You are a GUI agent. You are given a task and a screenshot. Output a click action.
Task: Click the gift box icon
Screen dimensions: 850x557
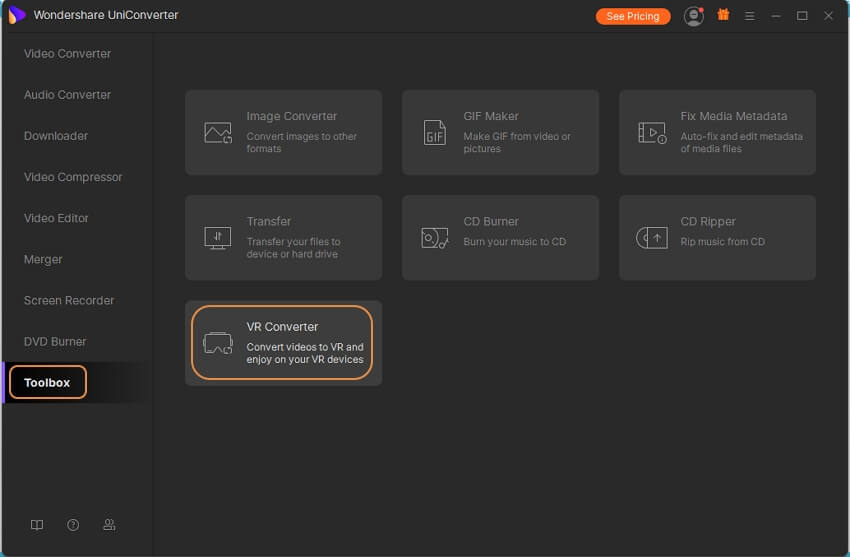click(723, 16)
